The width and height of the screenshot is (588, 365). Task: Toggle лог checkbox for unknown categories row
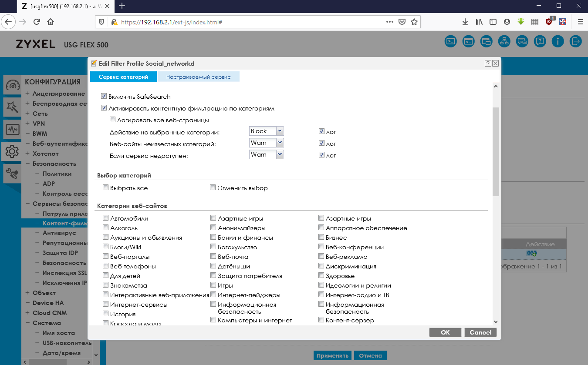point(321,143)
